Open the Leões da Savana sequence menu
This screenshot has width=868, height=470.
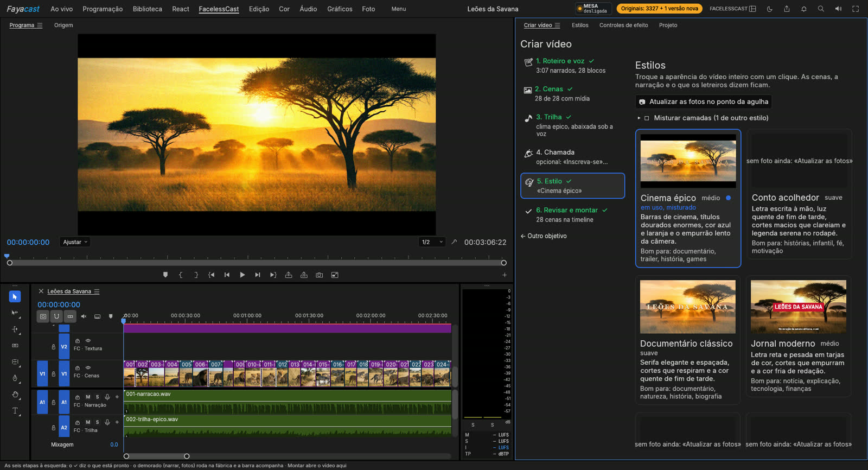[x=97, y=291]
